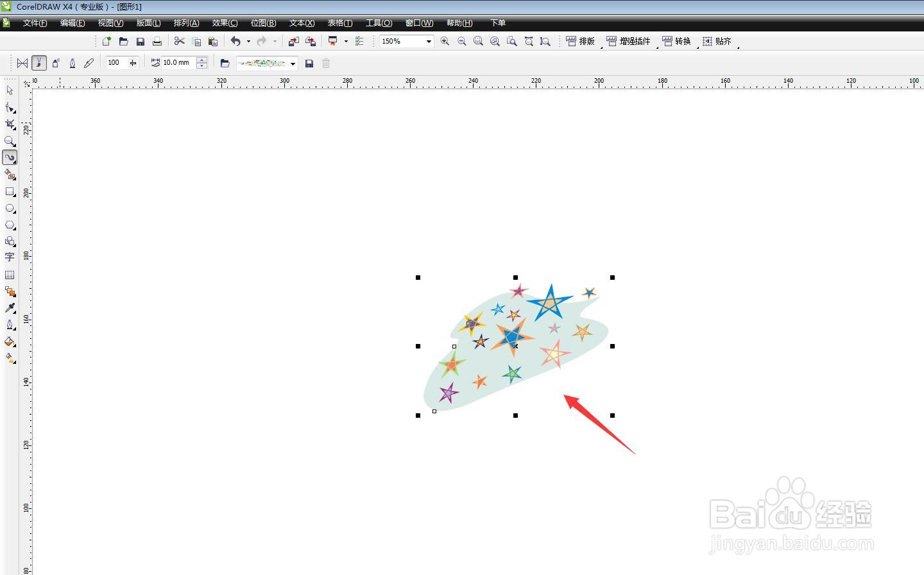The image size is (924, 575).
Task: Zoom out with the magnifier minus
Action: (x=461, y=41)
